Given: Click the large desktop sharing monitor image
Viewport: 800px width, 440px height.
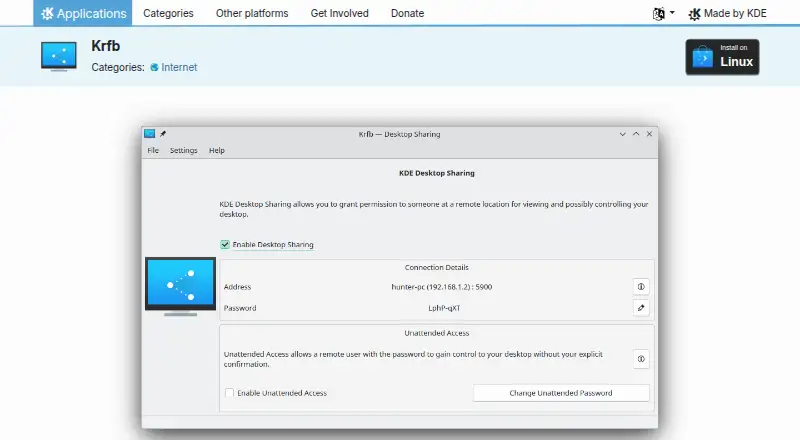Looking at the screenshot, I should [181, 286].
